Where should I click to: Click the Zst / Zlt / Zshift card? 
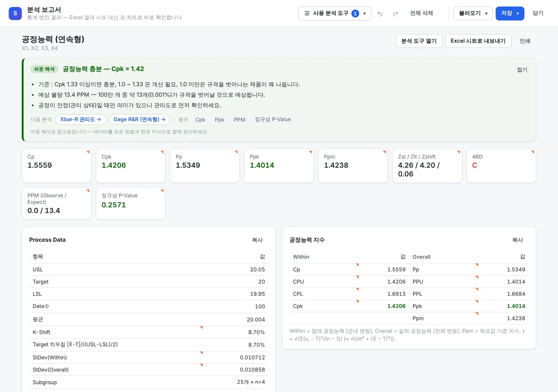click(427, 166)
